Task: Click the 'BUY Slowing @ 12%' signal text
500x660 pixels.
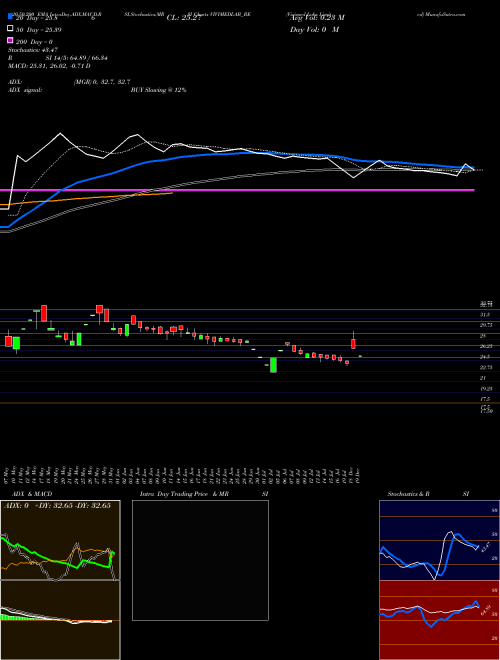Action: (158, 90)
